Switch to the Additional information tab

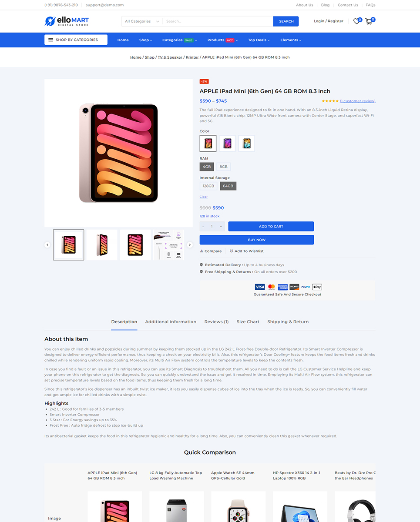[x=171, y=321]
